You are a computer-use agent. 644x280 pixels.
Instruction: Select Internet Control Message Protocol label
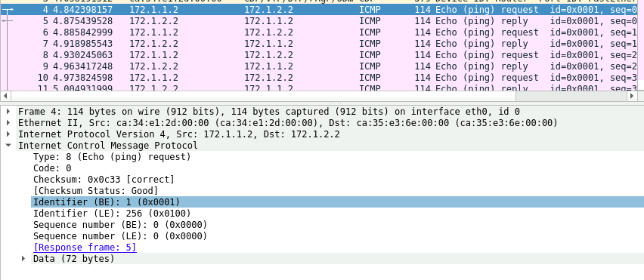click(x=108, y=145)
